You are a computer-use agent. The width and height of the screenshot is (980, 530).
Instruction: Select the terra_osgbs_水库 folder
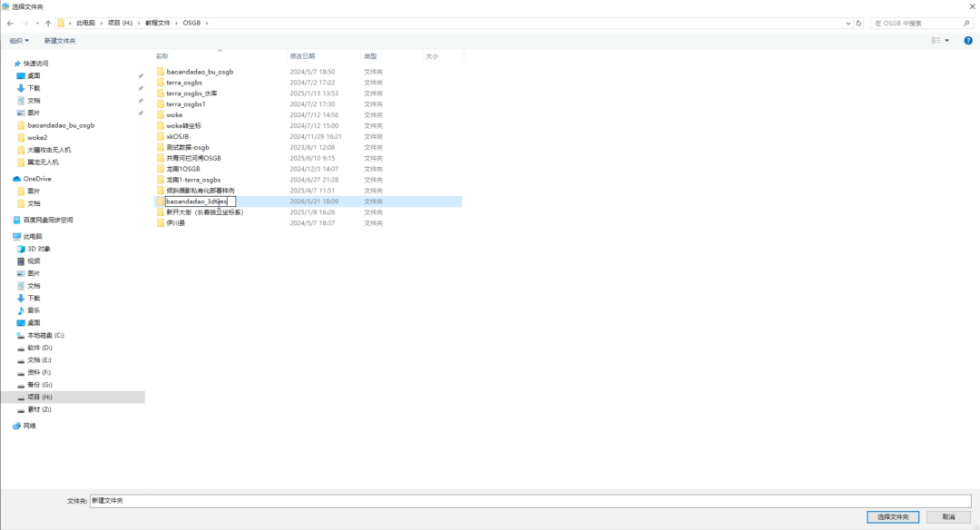click(x=191, y=93)
